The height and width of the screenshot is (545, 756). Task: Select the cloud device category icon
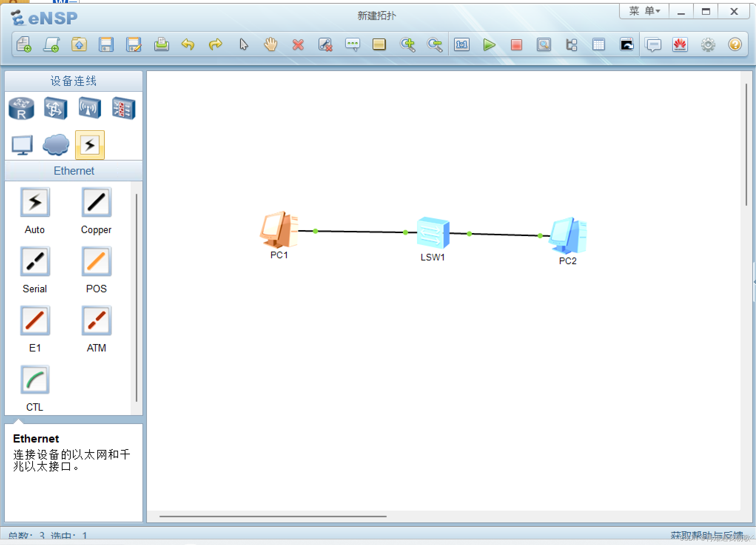[56, 145]
